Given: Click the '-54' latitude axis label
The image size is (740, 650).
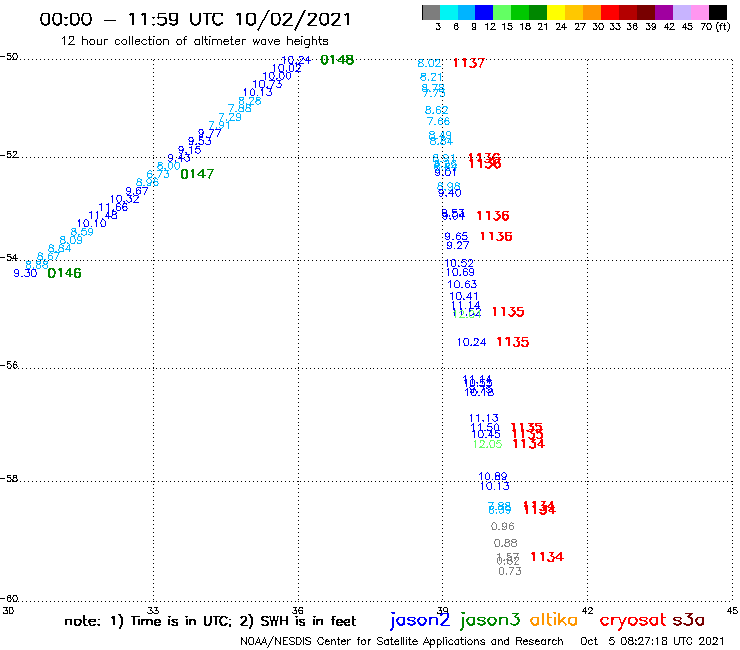Looking at the screenshot, I should (9, 258).
